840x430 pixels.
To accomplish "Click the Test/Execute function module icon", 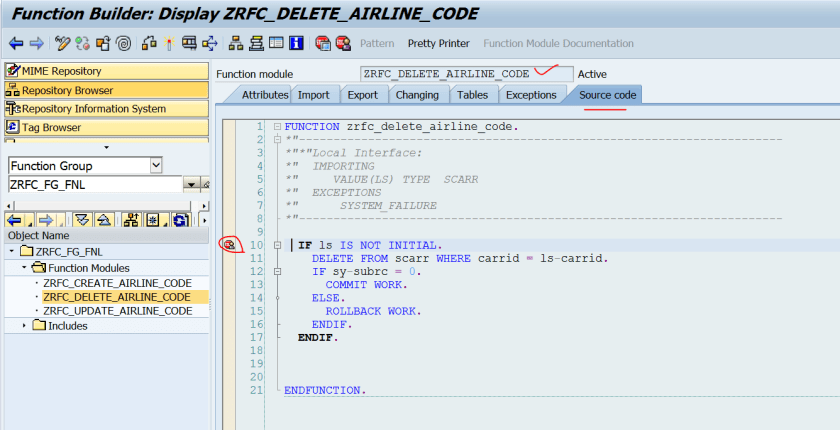I will coord(189,43).
